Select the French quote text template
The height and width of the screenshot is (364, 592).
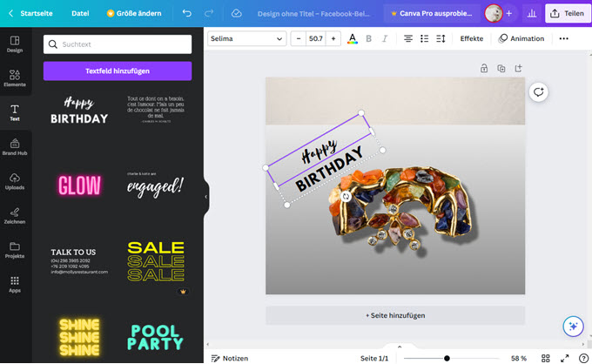click(x=156, y=110)
